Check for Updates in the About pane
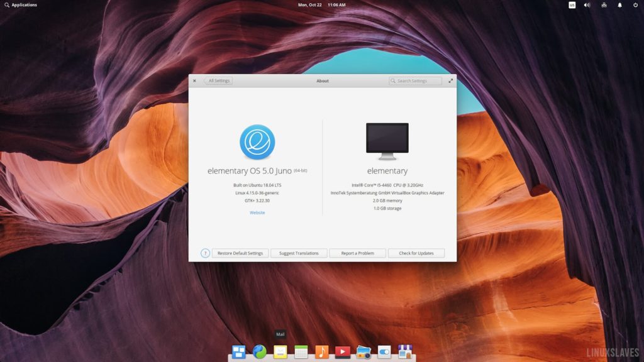 point(416,253)
